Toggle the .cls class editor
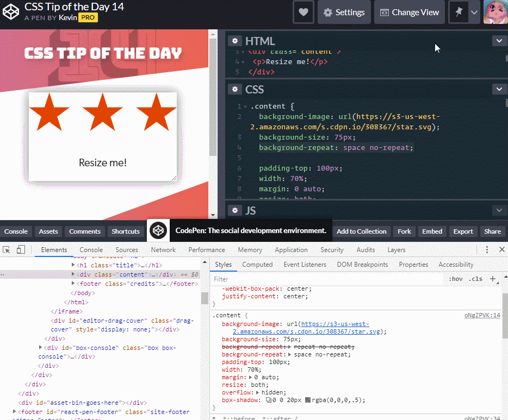This screenshot has height=420, width=508. click(475, 279)
